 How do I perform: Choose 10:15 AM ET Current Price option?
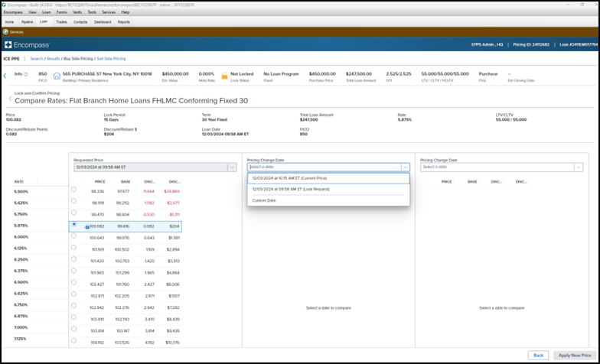point(328,178)
